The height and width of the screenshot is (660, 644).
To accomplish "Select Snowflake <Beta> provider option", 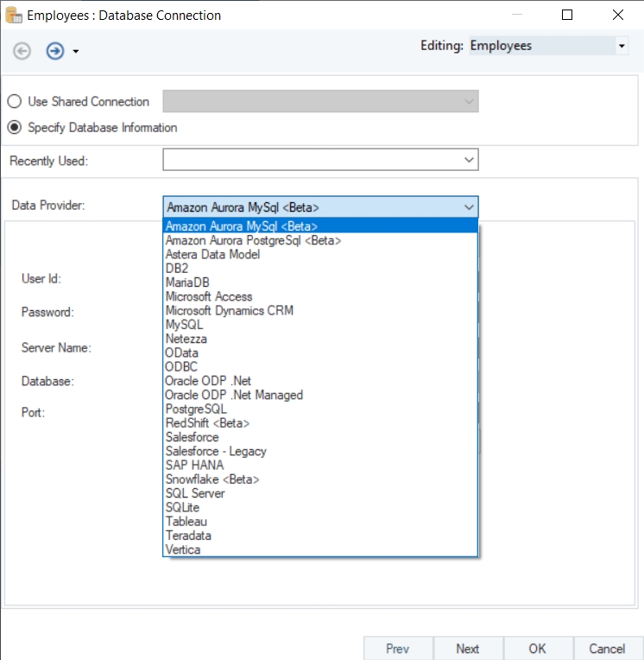I will point(212,479).
